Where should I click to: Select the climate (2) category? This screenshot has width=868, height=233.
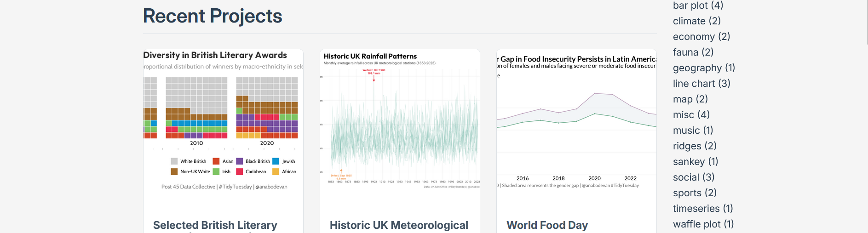pyautogui.click(x=696, y=21)
